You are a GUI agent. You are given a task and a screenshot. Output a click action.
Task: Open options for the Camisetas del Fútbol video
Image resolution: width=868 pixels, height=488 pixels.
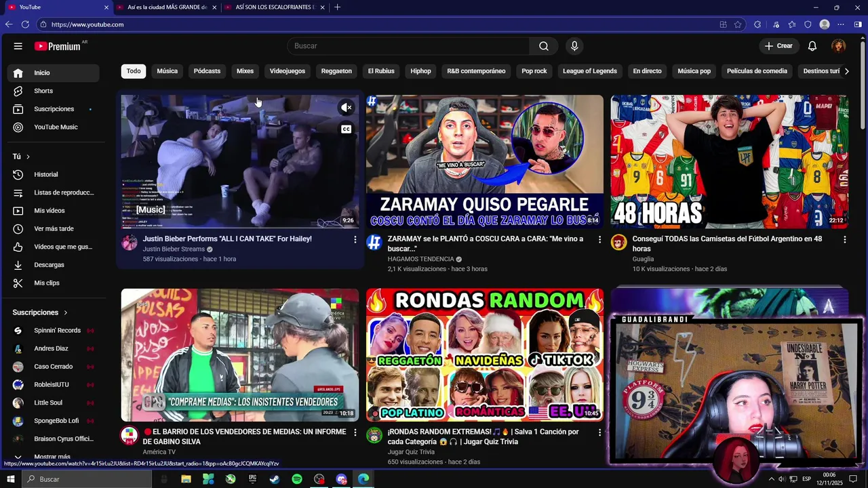coord(844,239)
